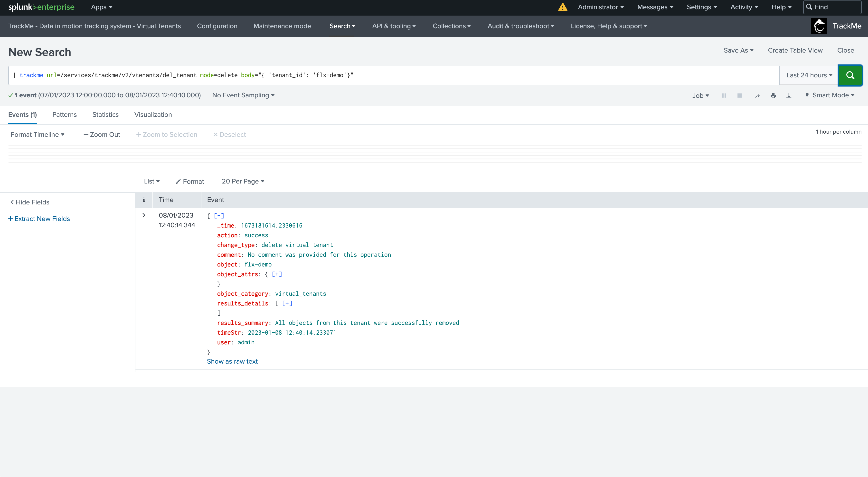Click the print results icon
Image resolution: width=868 pixels, height=477 pixels.
(x=773, y=96)
